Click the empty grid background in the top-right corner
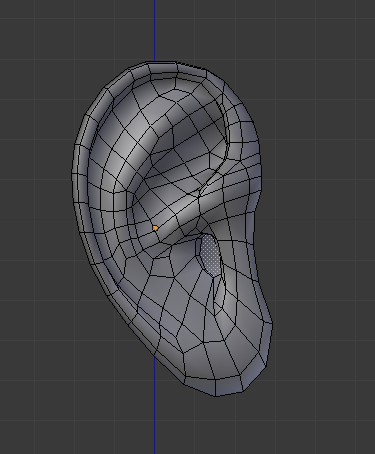 (333, 33)
